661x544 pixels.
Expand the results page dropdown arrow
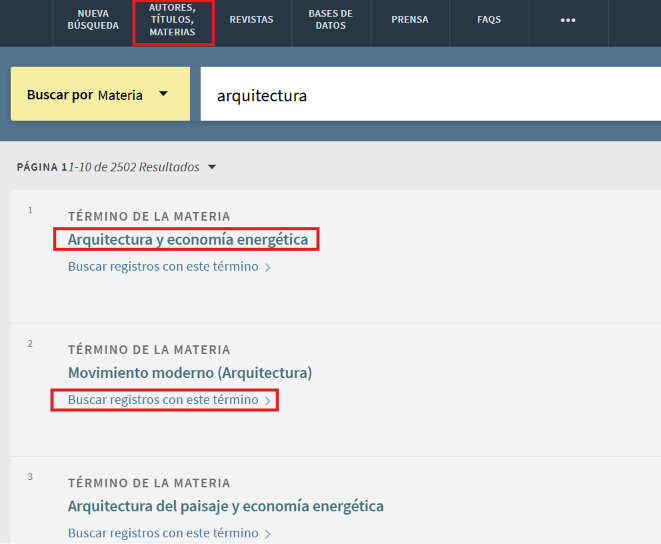[212, 167]
